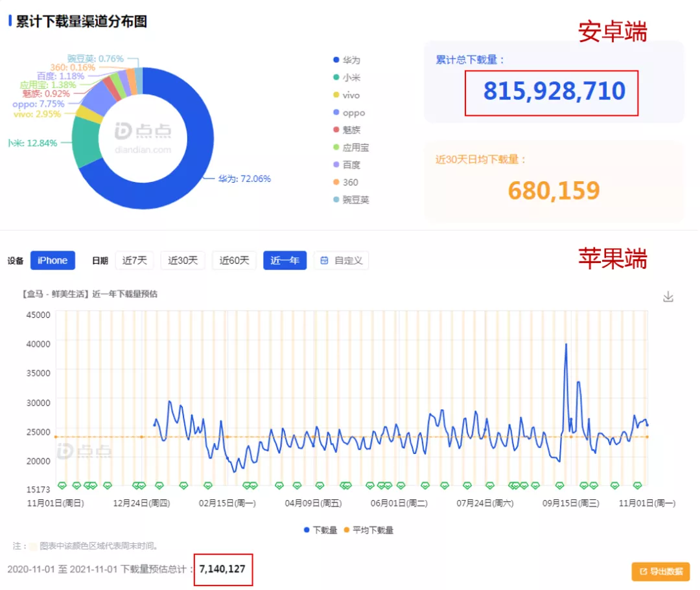The image size is (700, 590).
Task: Toggle 360 in the channel legend
Action: (345, 182)
